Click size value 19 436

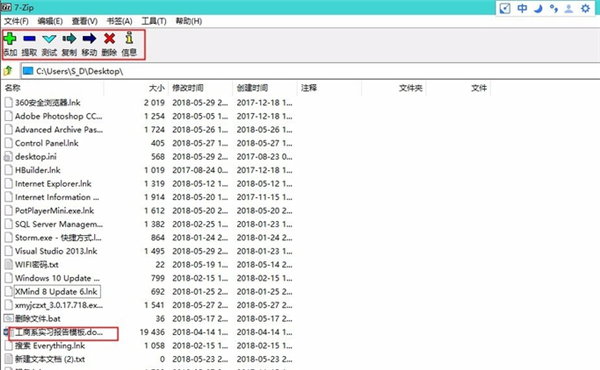[x=152, y=332]
